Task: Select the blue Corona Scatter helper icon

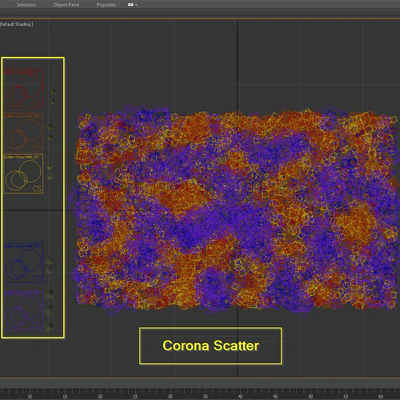Action: (24, 263)
